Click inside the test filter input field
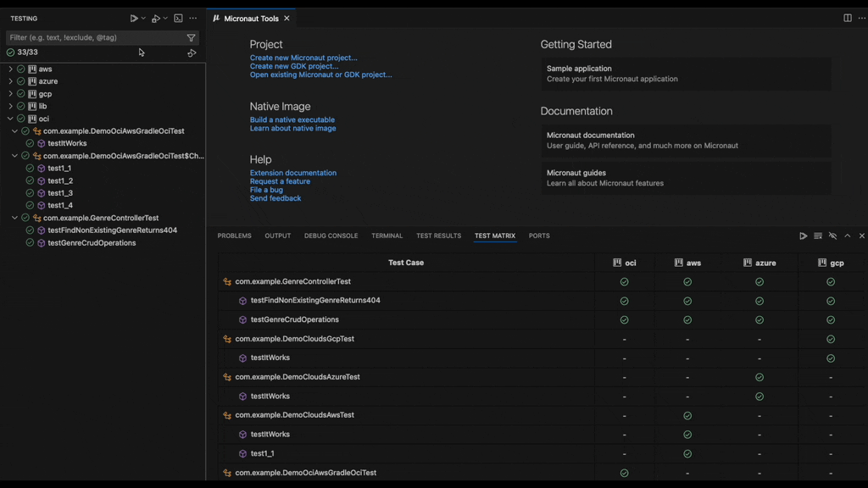 [x=93, y=37]
